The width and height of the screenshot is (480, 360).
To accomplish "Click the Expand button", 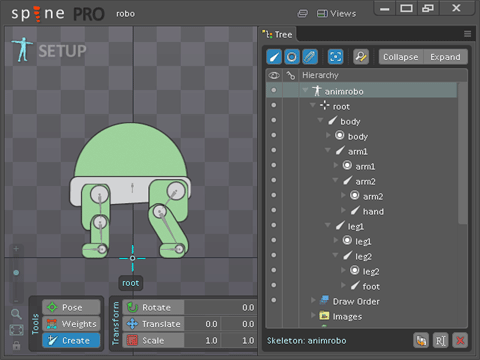I will (x=445, y=57).
